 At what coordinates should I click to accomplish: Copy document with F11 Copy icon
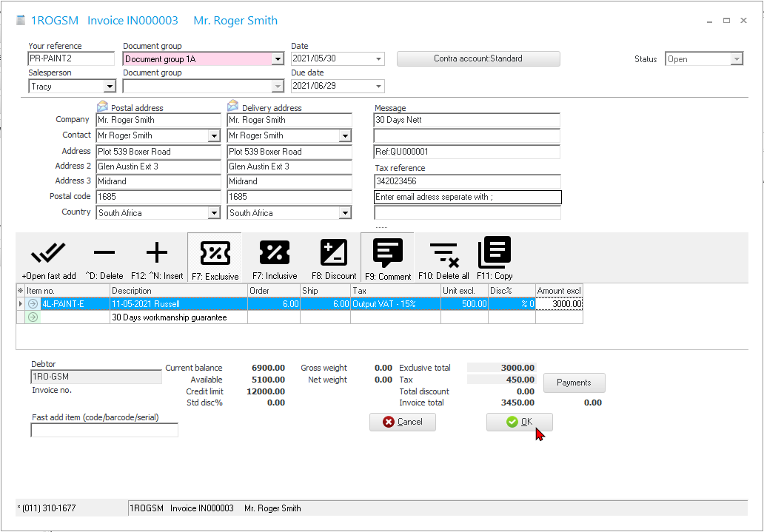point(495,254)
